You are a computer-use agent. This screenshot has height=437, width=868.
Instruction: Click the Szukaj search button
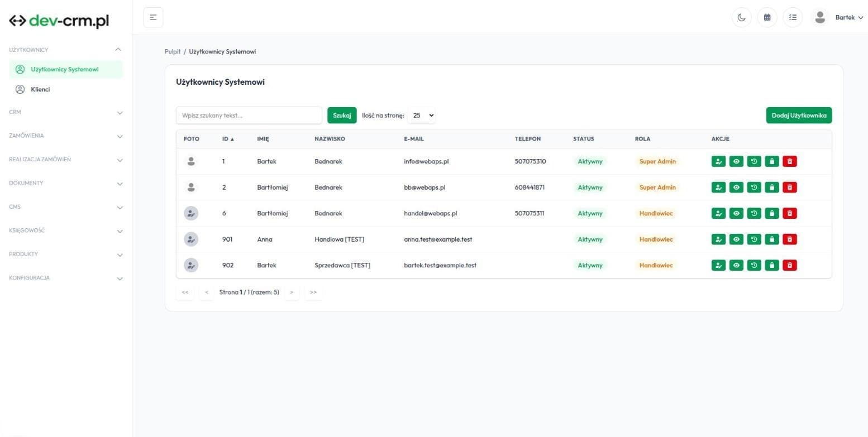pyautogui.click(x=342, y=116)
